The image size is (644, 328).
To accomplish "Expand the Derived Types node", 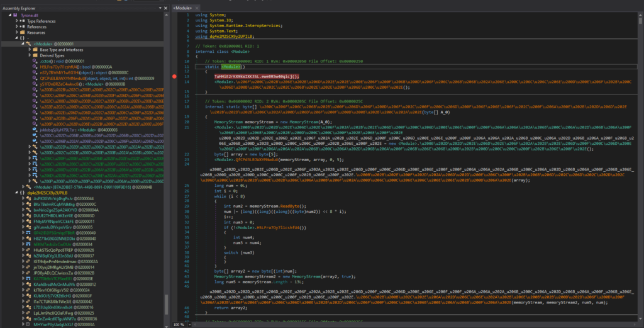I will 28,55.
